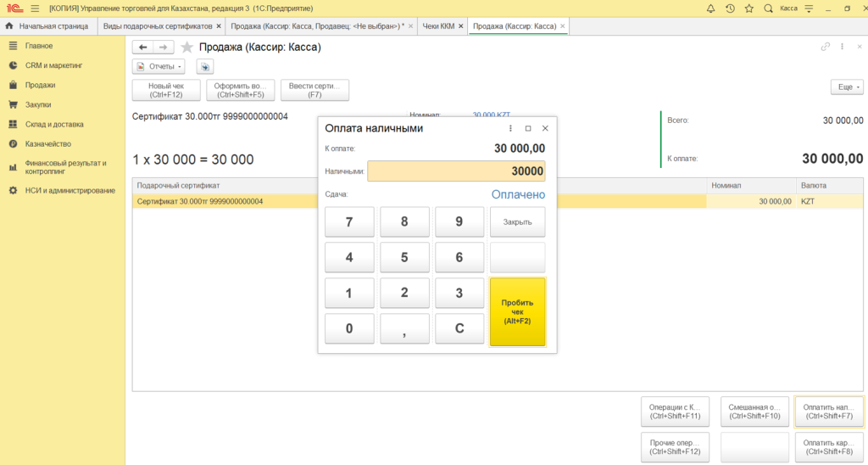This screenshot has width=868, height=465.
Task: Open Закупки section in sidebar
Action: pyautogui.click(x=38, y=104)
